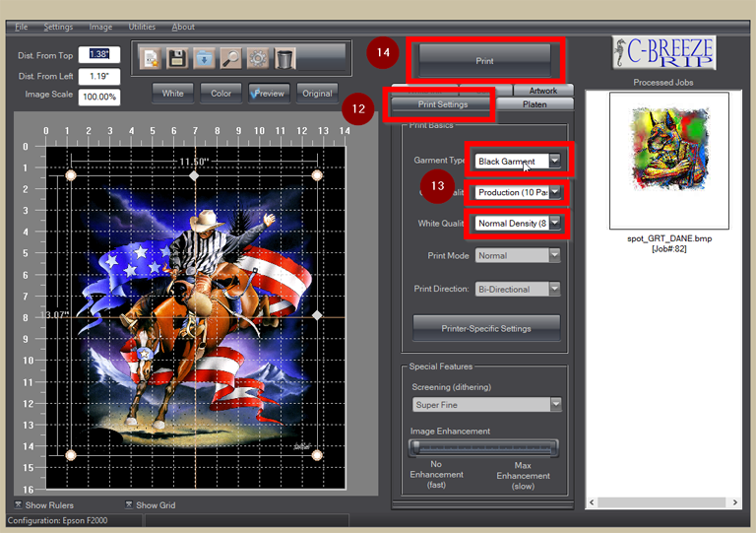Screen dimensions: 756x533
Task: Open the gear settings icon in toolbar
Action: [258, 59]
